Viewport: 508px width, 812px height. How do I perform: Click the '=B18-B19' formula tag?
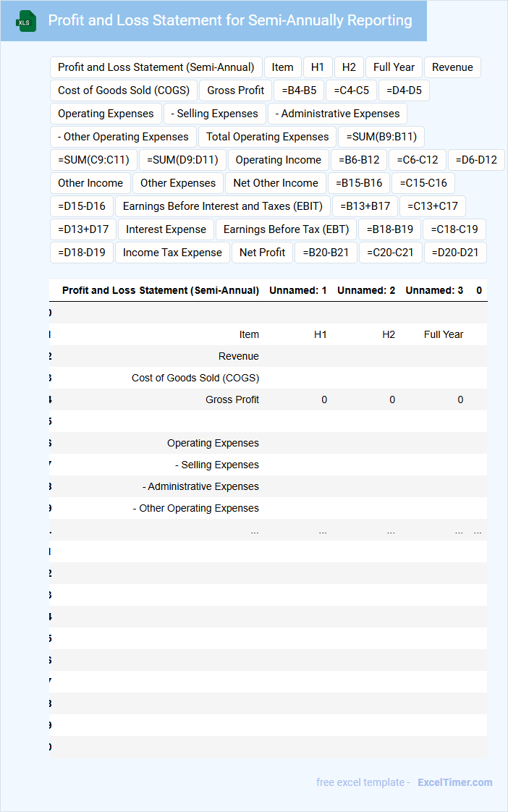(390, 229)
